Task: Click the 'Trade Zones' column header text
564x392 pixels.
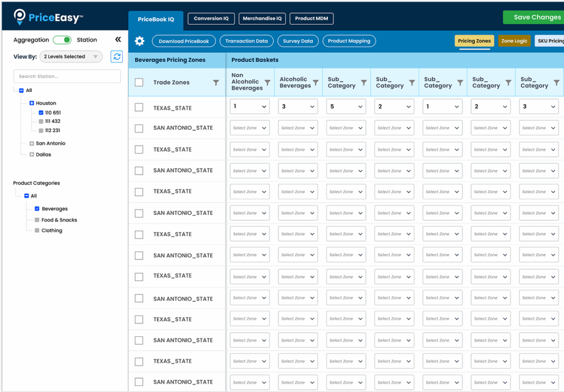Action: 171,83
